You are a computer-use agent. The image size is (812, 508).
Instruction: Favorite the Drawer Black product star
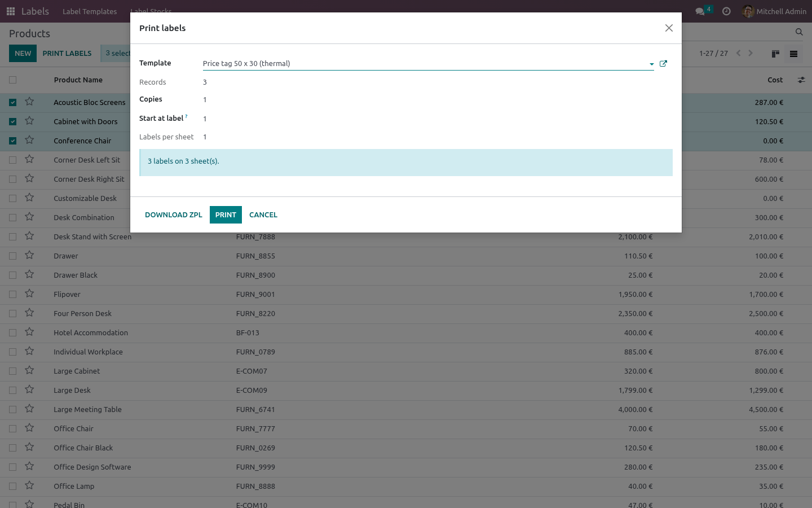(x=29, y=274)
